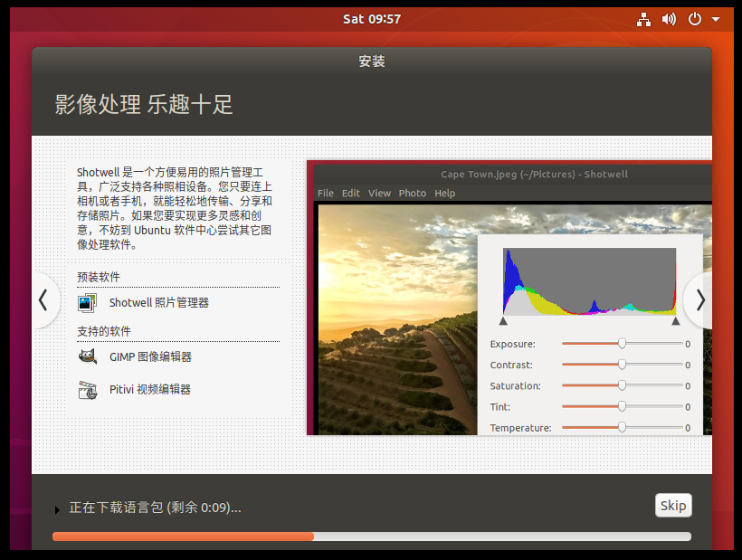This screenshot has height=560, width=742.
Task: Click the Pitivi video editor icon
Action: 88,390
